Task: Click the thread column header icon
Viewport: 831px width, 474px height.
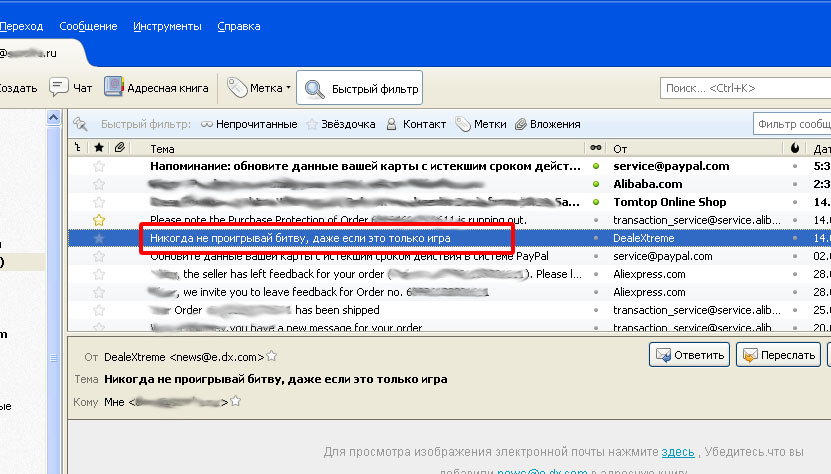Action: (x=78, y=148)
